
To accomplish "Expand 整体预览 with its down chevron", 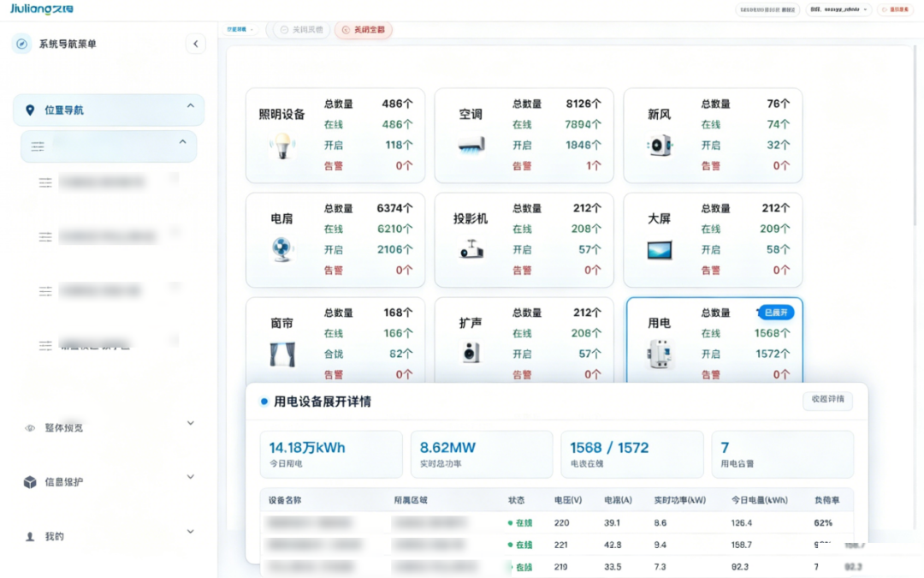I will [x=190, y=423].
